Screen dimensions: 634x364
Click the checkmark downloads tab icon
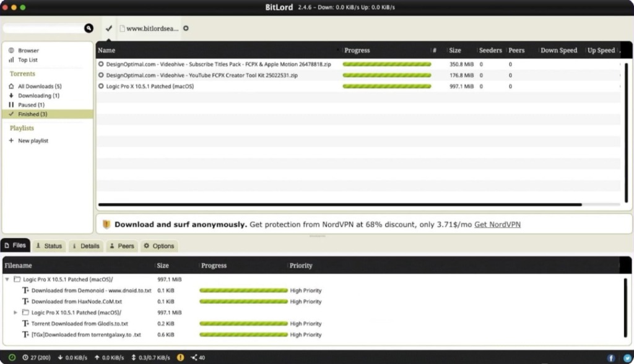click(x=109, y=28)
